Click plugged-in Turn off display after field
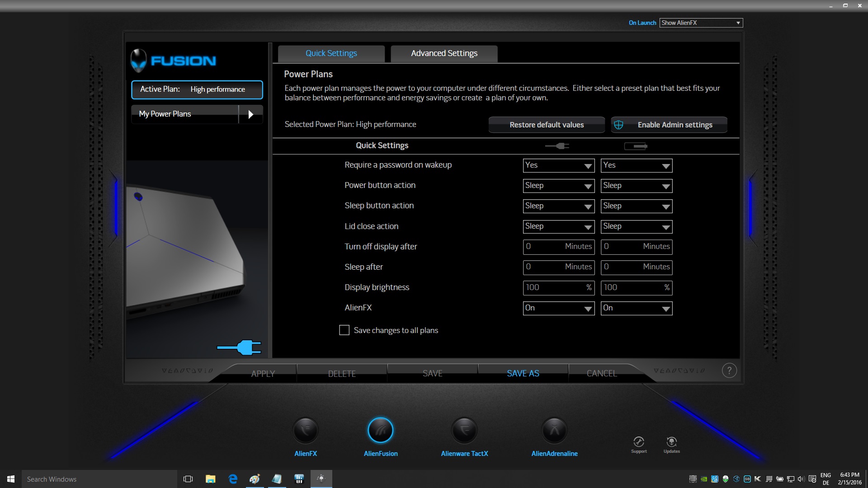 point(558,247)
